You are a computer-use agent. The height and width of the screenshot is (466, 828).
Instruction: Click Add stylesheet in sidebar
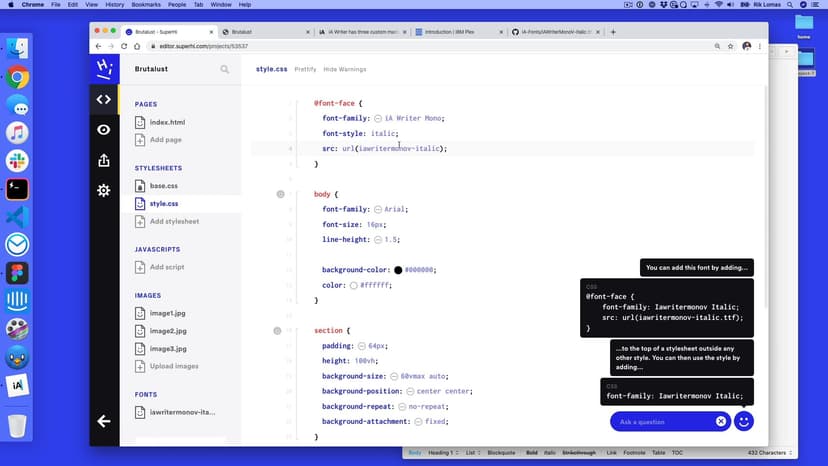[x=174, y=221]
